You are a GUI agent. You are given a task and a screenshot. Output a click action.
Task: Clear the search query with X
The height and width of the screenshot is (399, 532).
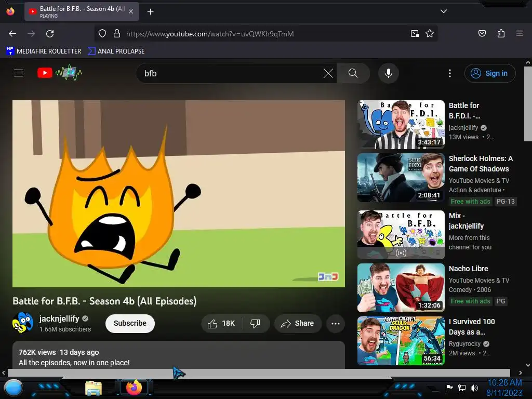pos(328,73)
